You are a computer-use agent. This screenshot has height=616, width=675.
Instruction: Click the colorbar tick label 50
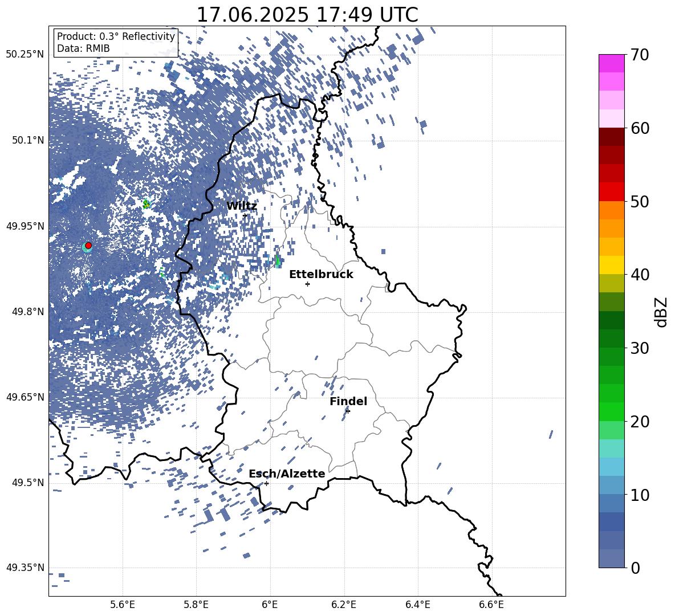pyautogui.click(x=640, y=201)
